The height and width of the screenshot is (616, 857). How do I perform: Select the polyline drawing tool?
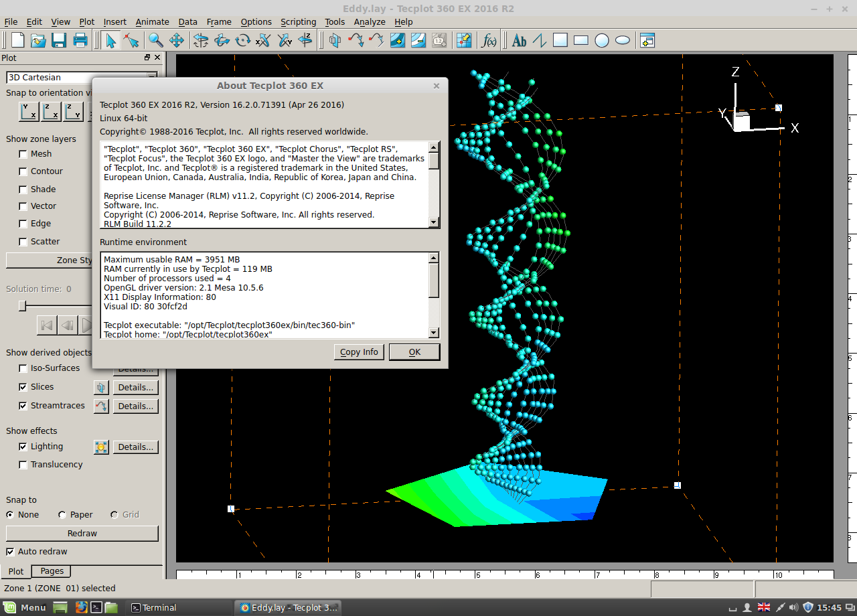pos(540,40)
